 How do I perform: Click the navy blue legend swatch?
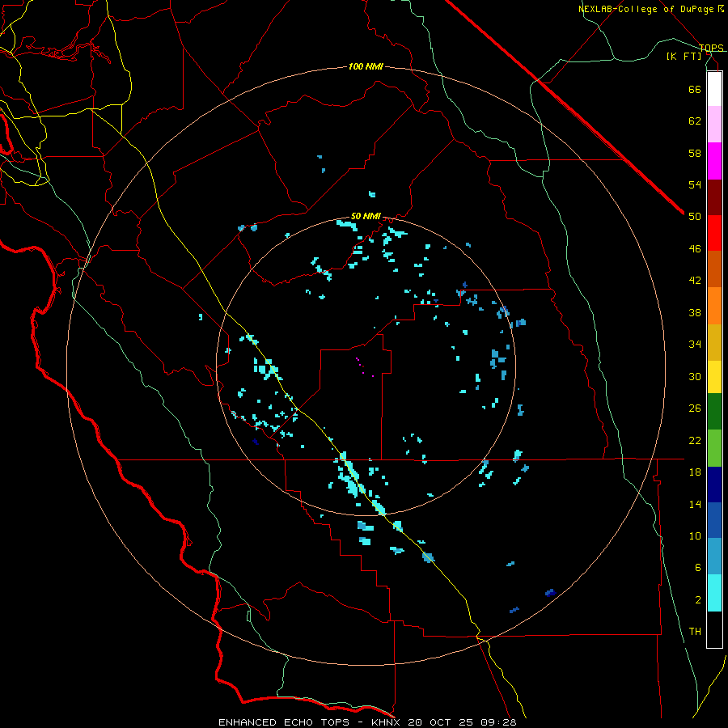[714, 485]
